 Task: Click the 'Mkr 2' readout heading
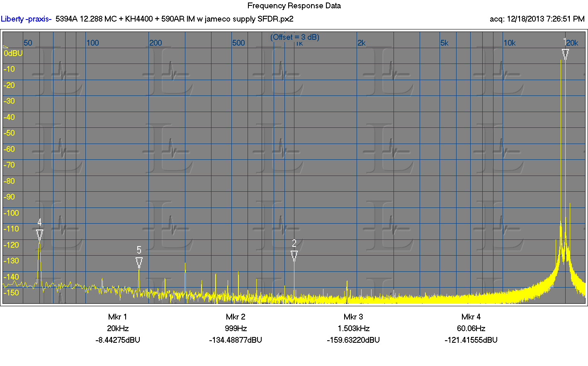tap(236, 317)
